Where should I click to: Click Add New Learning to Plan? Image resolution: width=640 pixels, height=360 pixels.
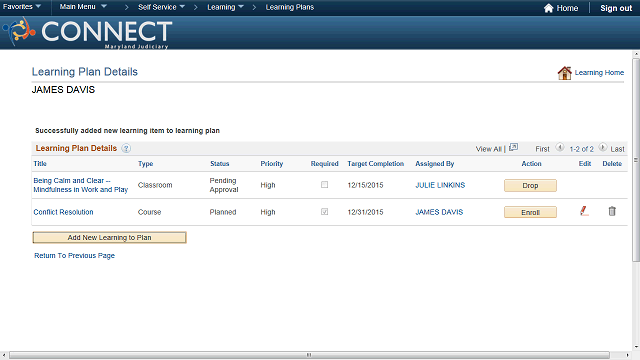[x=109, y=238]
